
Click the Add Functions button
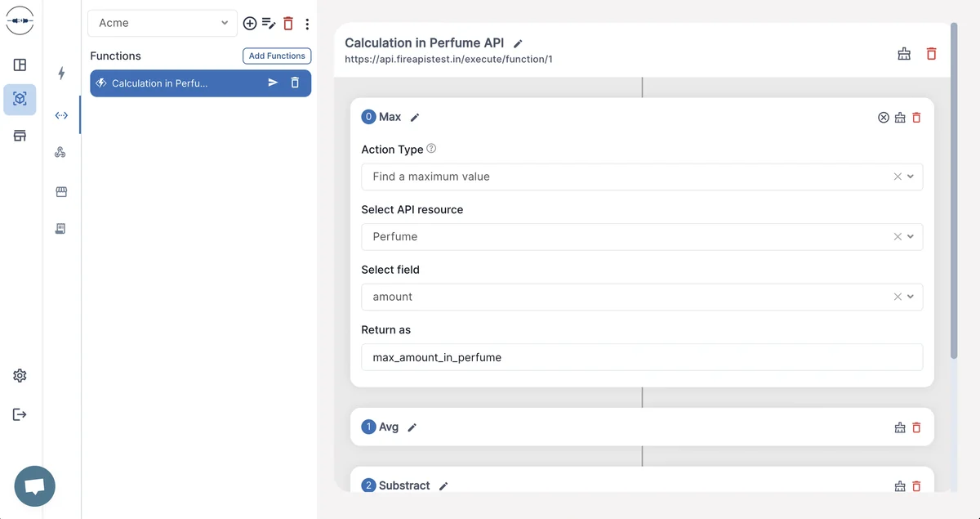click(277, 56)
